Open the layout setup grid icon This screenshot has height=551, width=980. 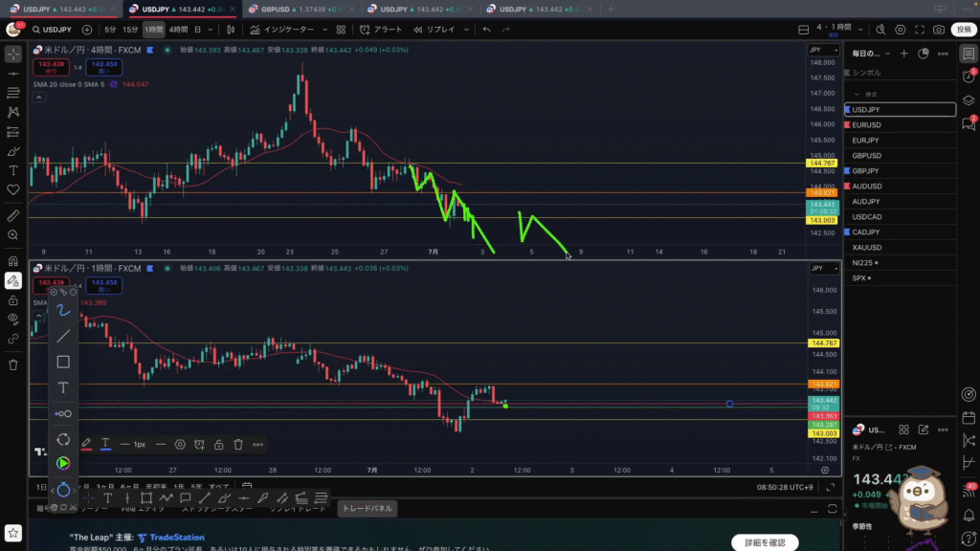(x=804, y=30)
